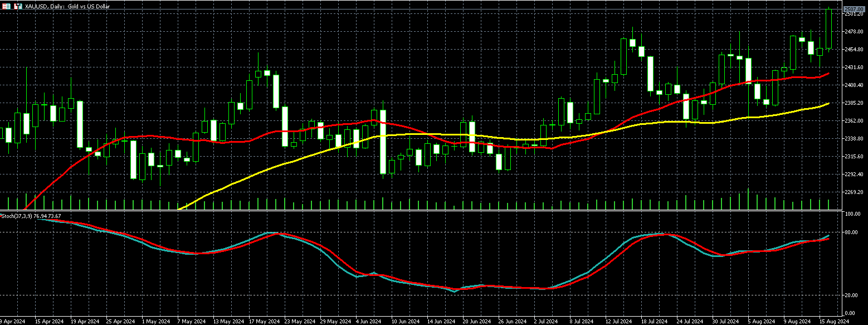Click the 2431.60 price scale label
The width and height of the screenshot is (868, 325).
(x=854, y=67)
